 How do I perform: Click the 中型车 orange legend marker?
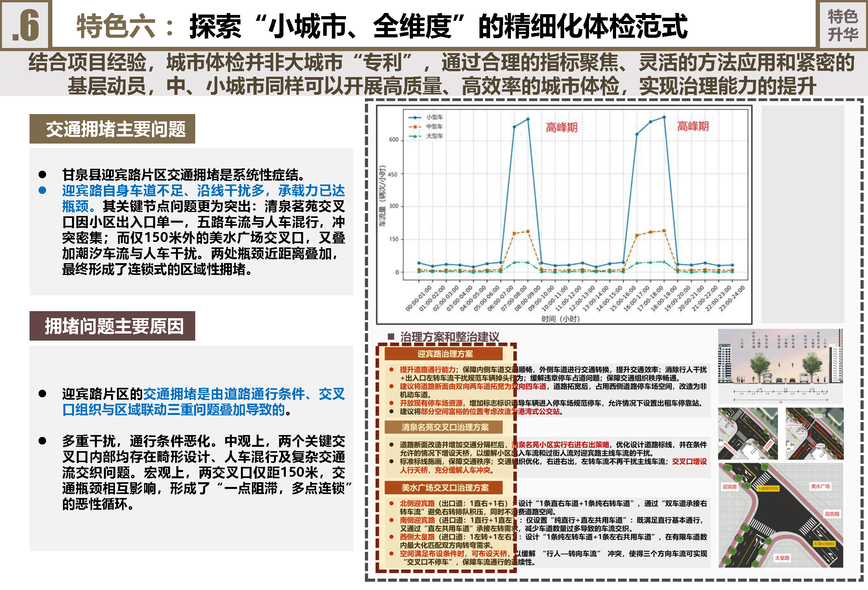(415, 127)
